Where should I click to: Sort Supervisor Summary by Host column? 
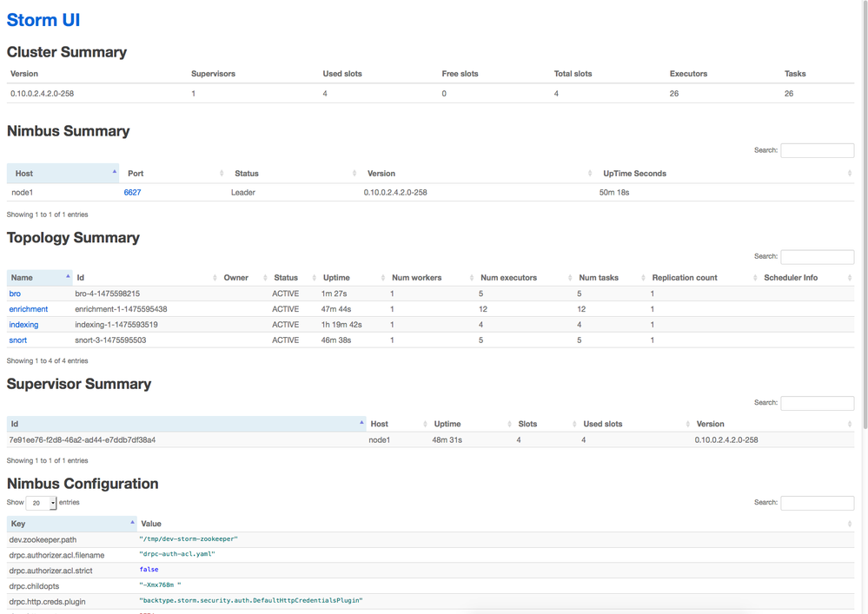380,423
